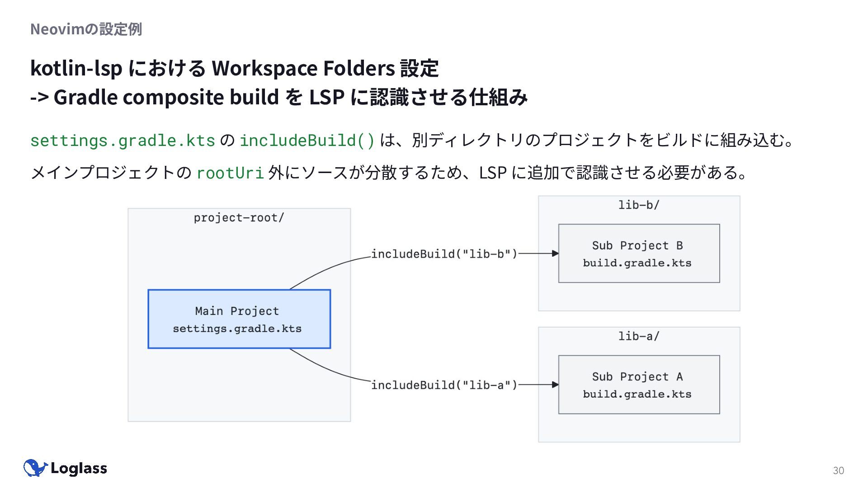
Task: Click the includeBuild("lib-a") arrow label
Action: pos(444,385)
